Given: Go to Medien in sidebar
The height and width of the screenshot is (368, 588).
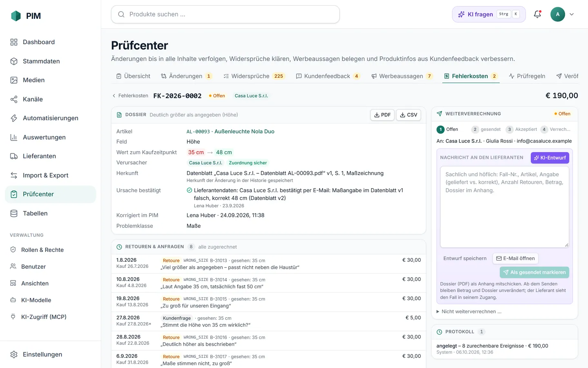Looking at the screenshot, I should [51, 80].
